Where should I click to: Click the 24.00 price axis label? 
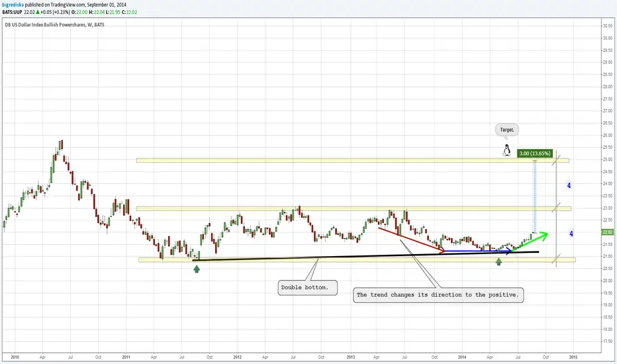click(x=608, y=184)
